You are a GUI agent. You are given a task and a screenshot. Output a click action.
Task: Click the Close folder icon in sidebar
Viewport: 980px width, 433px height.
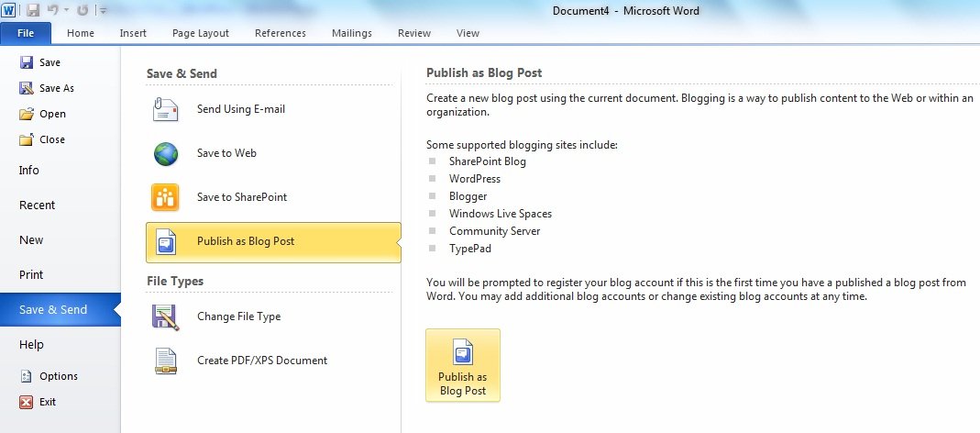[27, 139]
